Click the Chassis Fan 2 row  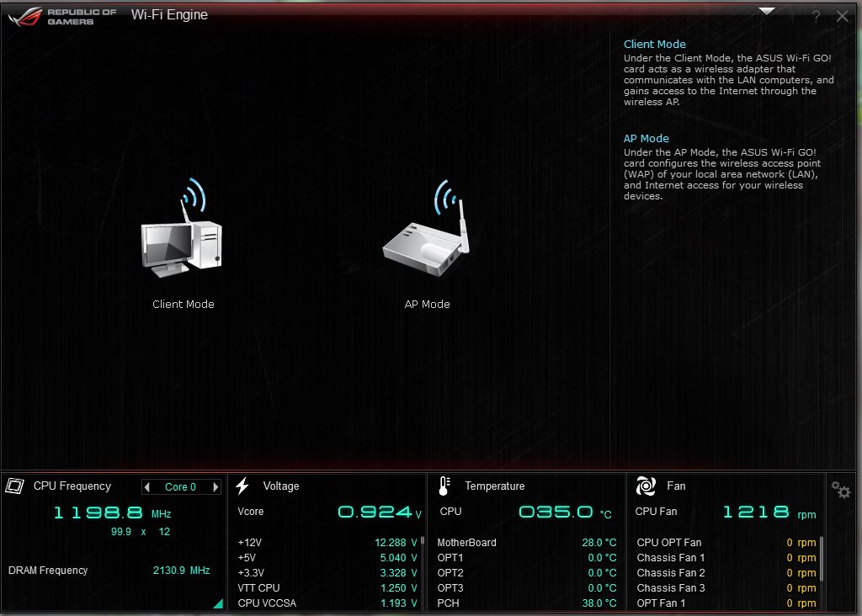click(726, 573)
